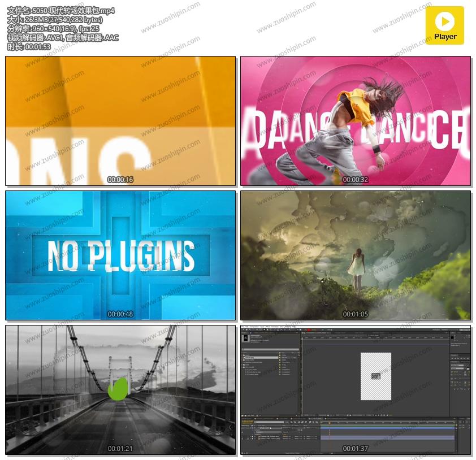Click the 26.3MB file size line
Image resolution: width=476 pixels, height=460 pixels.
[55, 20]
